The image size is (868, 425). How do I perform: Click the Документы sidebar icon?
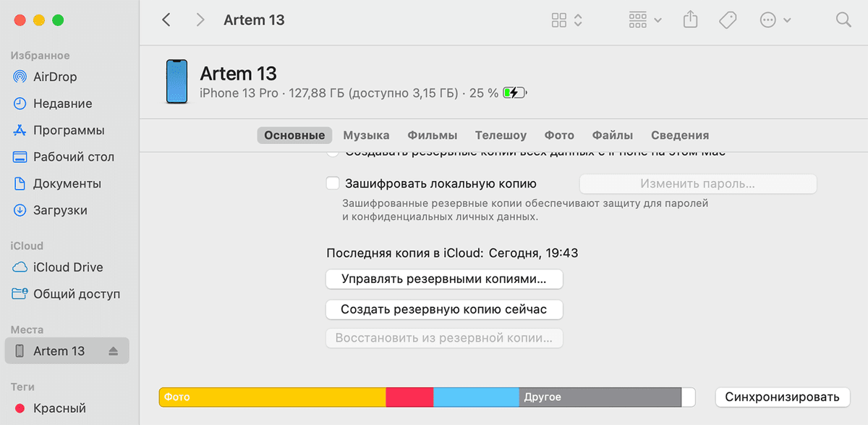point(20,184)
